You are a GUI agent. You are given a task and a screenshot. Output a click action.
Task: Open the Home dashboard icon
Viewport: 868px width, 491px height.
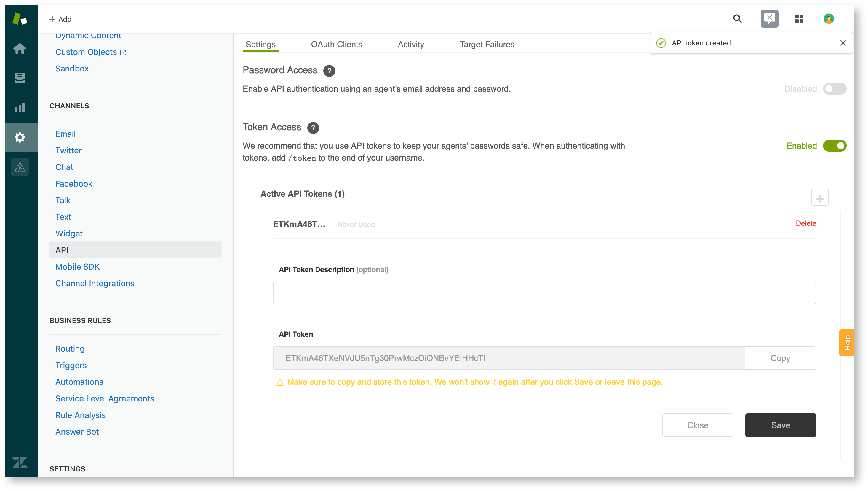click(20, 49)
